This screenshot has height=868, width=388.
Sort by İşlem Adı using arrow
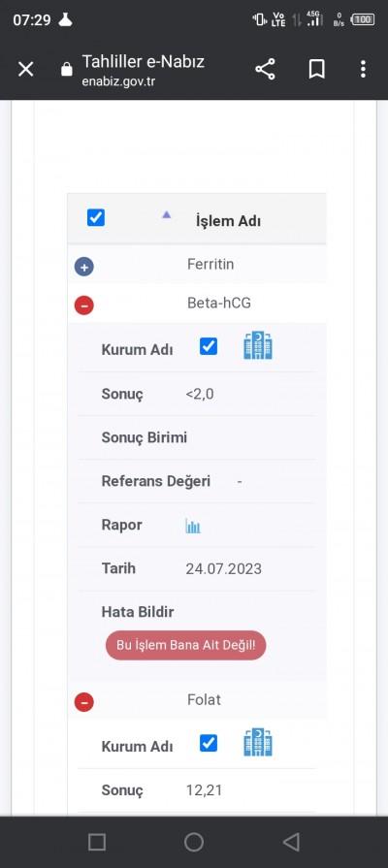[x=167, y=214]
